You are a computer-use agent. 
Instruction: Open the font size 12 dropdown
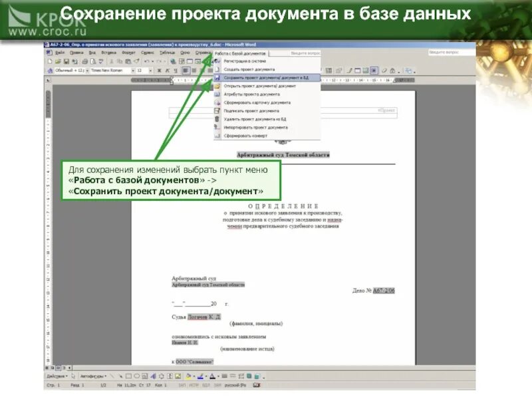(x=150, y=70)
